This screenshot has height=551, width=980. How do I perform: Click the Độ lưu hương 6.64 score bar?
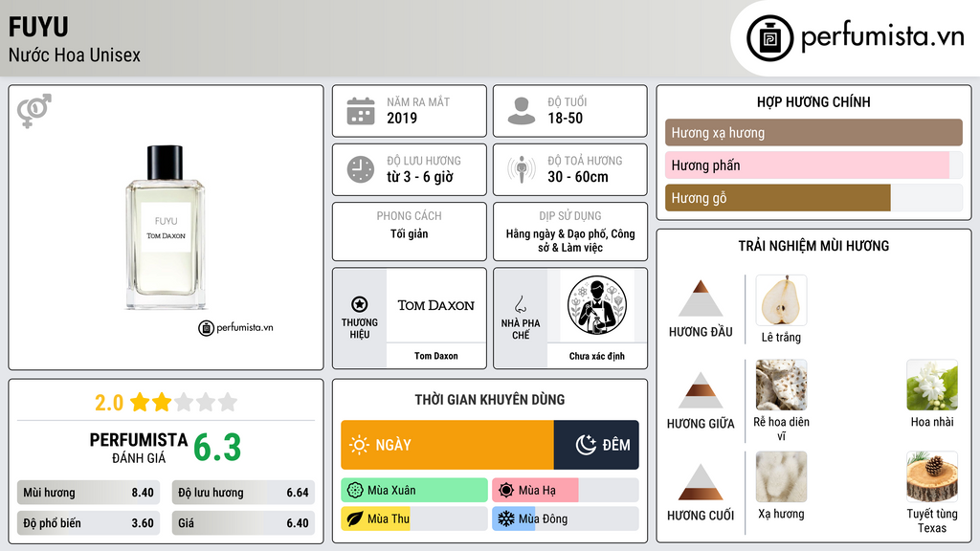point(243,493)
